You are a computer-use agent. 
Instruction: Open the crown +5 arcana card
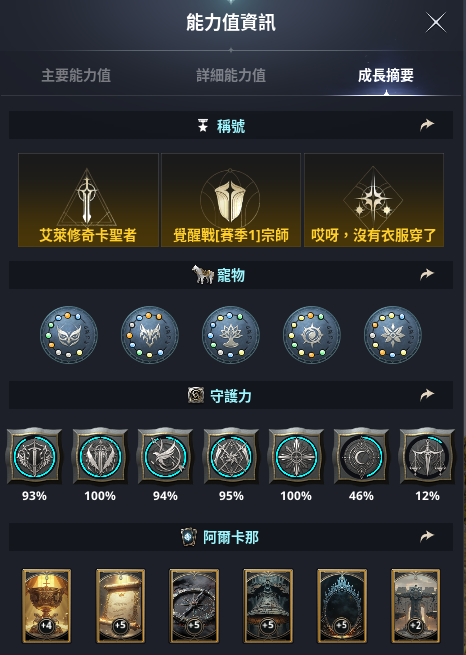342,605
